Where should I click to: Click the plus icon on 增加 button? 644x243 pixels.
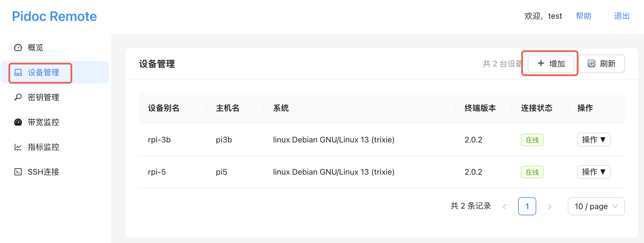pos(540,64)
